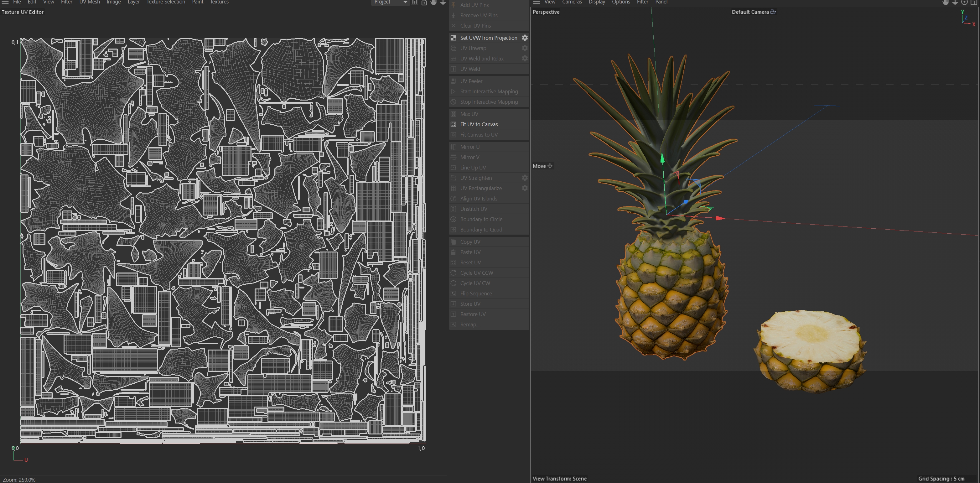Click viewport pan hand icon
The image size is (980, 483).
pyautogui.click(x=945, y=2)
